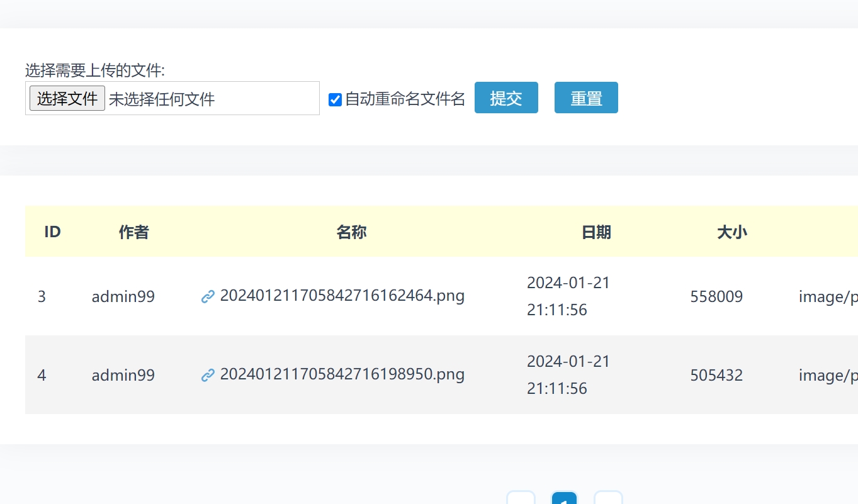This screenshot has width=858, height=504.
Task: Toggle the 自动重命名文件名 checkbox
Action: coord(336,99)
